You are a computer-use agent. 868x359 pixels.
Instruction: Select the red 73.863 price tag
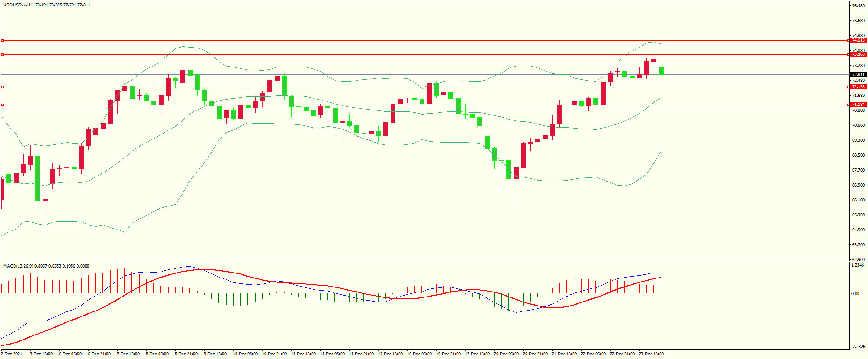(858, 54)
